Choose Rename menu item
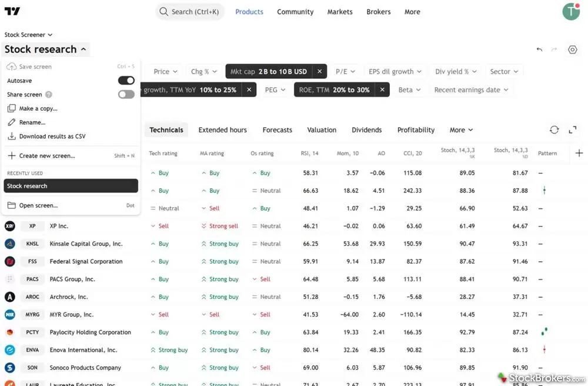Screen dimensions: 588x386 click(71, 122)
